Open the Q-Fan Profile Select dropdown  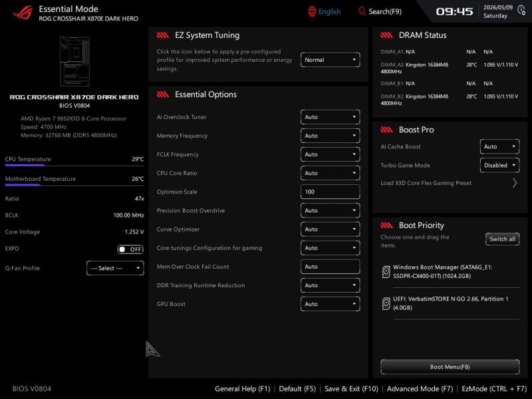pyautogui.click(x=115, y=268)
